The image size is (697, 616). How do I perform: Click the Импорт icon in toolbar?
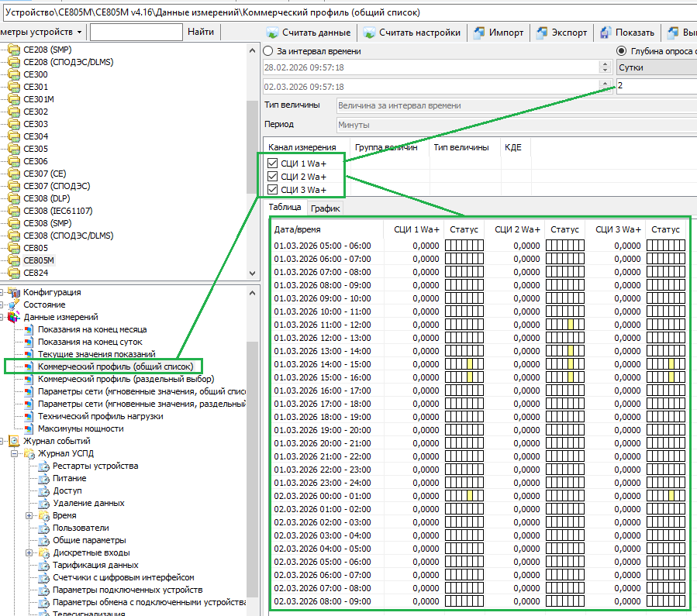479,33
